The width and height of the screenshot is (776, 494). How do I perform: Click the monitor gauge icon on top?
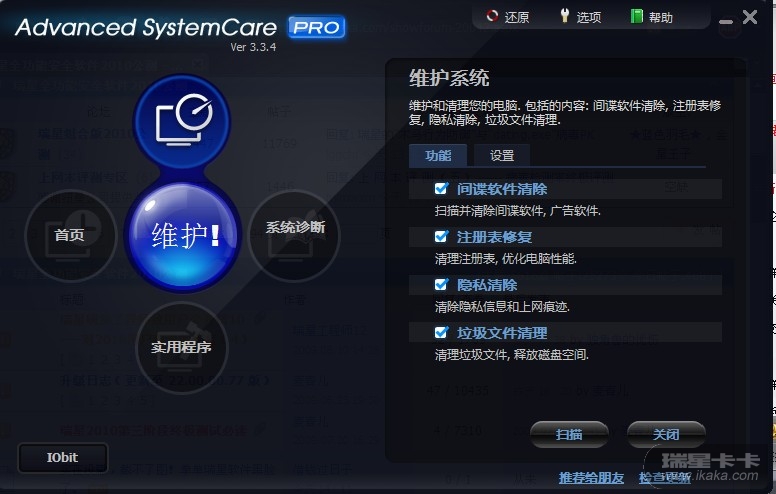[182, 121]
